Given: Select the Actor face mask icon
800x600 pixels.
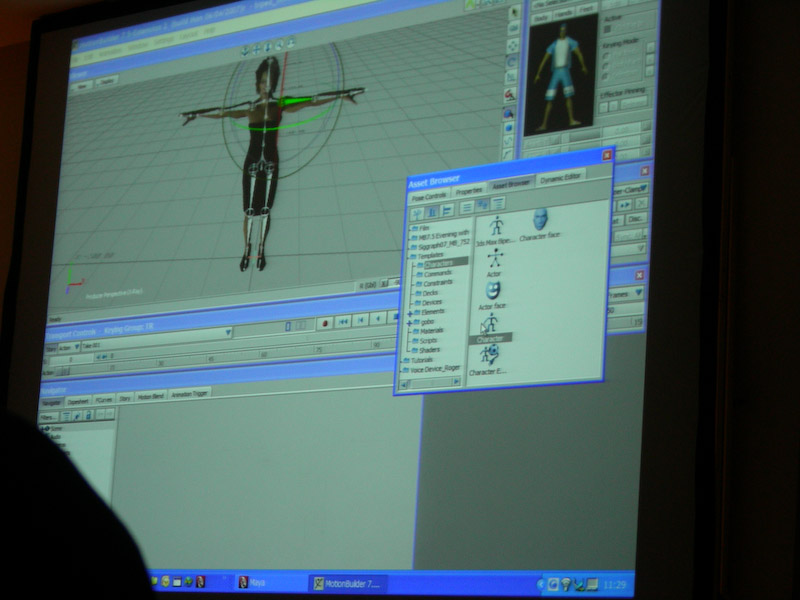Looking at the screenshot, I should (492, 291).
